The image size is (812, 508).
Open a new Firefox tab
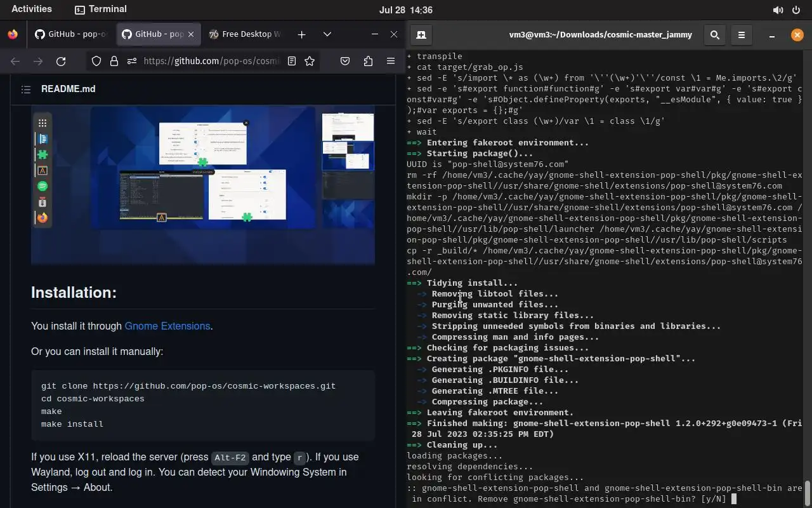point(302,34)
